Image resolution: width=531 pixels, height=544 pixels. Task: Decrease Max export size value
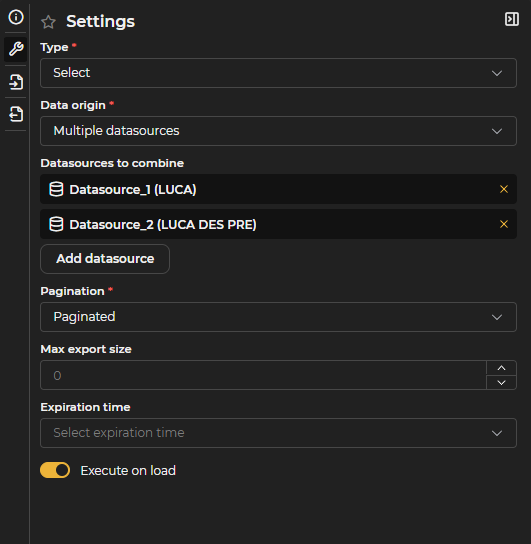point(502,382)
